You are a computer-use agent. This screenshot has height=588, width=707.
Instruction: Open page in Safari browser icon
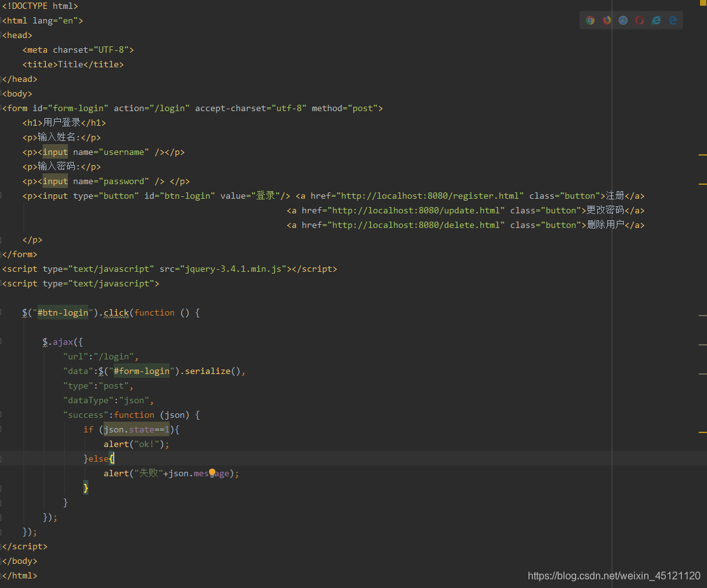623,20
